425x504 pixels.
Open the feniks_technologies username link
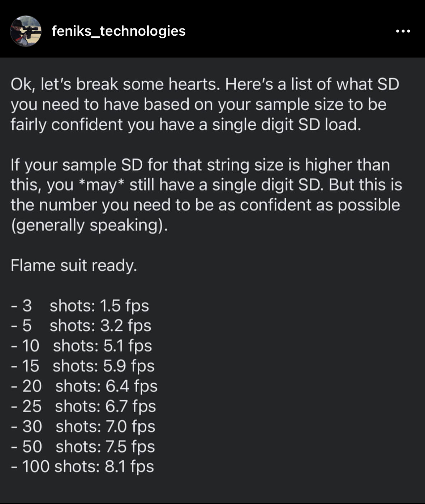click(118, 31)
